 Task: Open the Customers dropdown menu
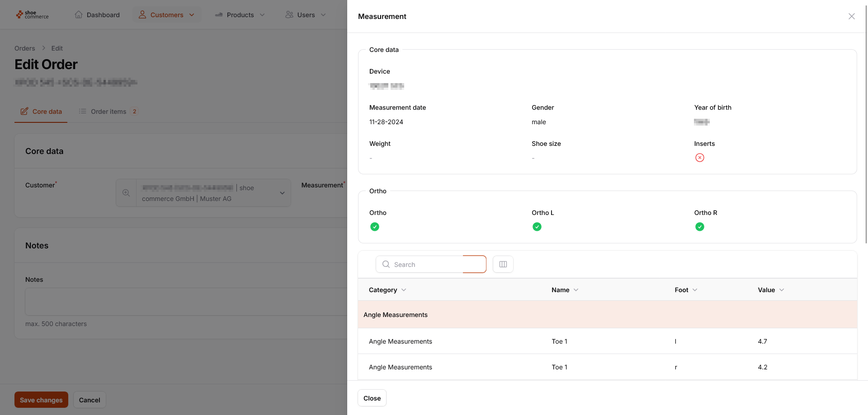166,15
